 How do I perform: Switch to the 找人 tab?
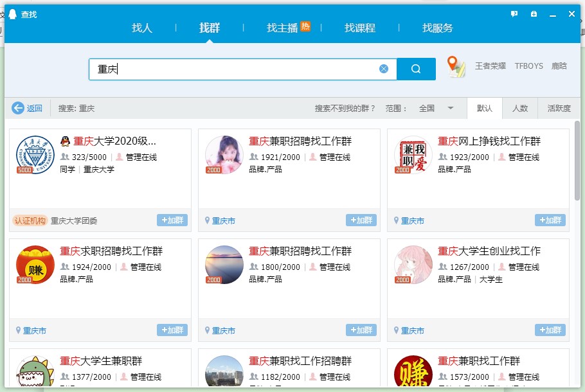[x=142, y=28]
